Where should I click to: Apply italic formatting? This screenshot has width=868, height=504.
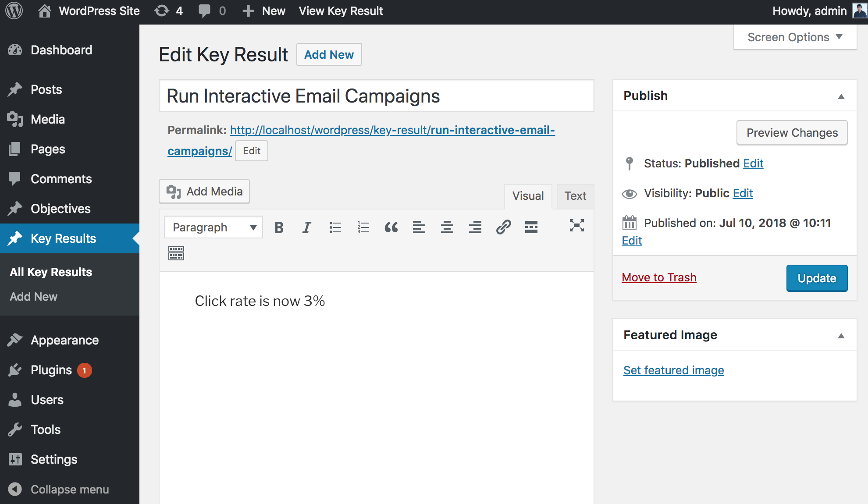coord(306,227)
